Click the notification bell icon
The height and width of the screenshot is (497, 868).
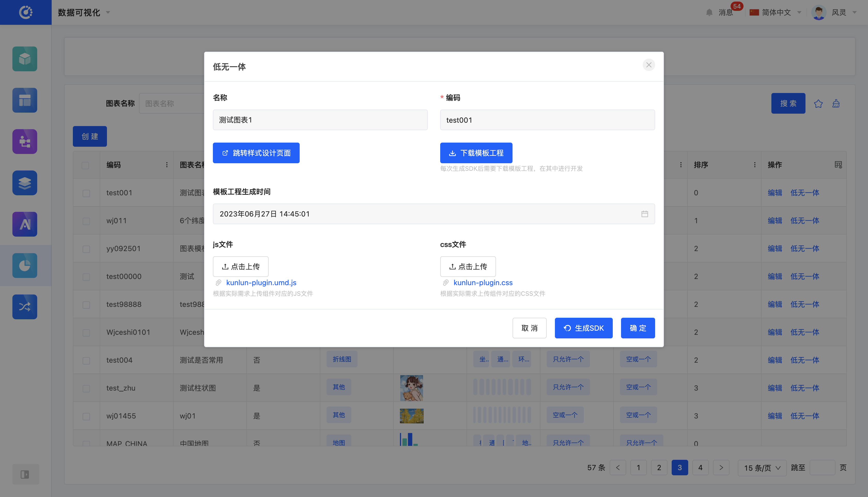pos(709,13)
